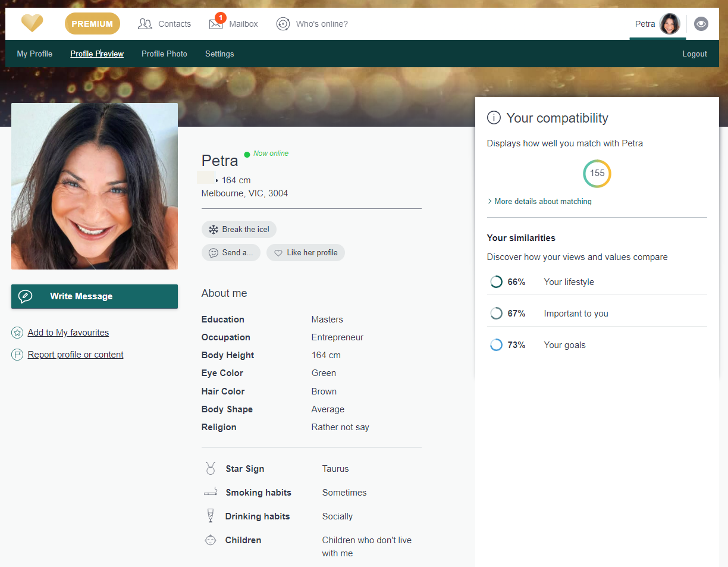Open the Mailbox envelope icon
The image size is (728, 567).
point(215,24)
